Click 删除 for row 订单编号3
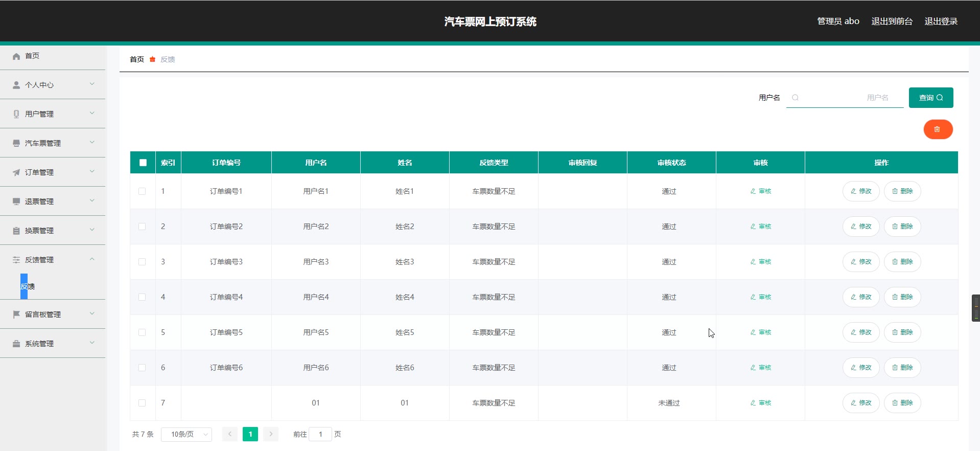The width and height of the screenshot is (980, 451). [902, 262]
